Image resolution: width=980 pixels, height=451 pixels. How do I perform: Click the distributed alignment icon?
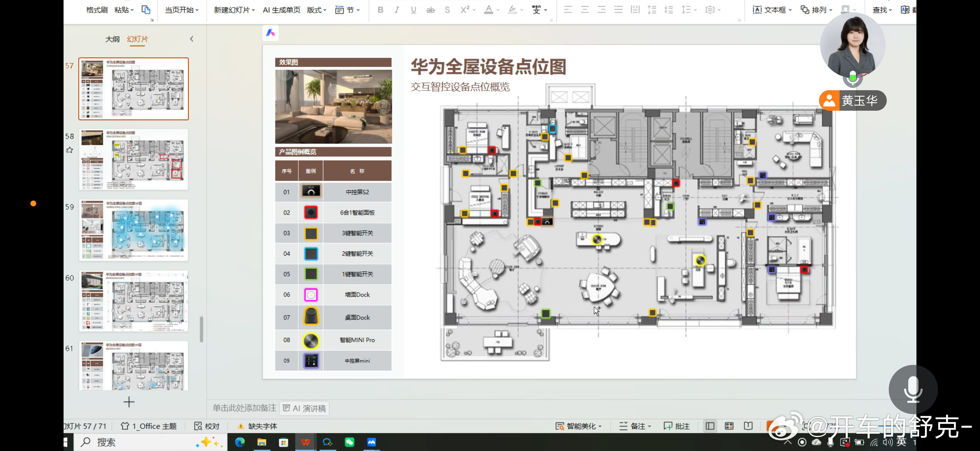635,10
